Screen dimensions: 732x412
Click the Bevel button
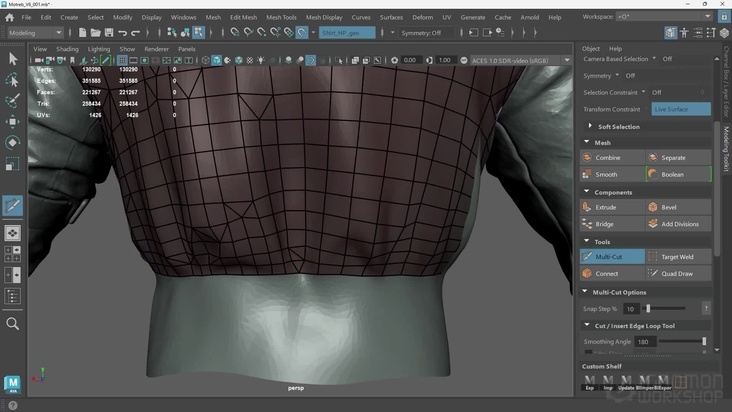(679, 207)
